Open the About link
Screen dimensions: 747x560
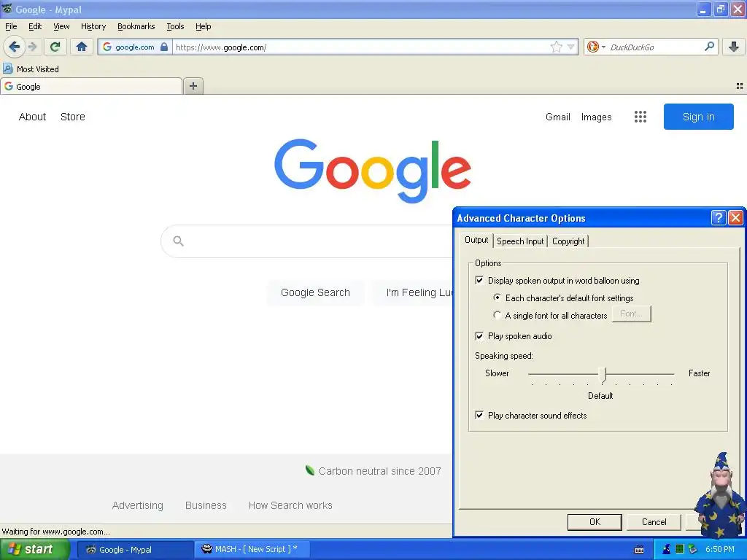(32, 117)
